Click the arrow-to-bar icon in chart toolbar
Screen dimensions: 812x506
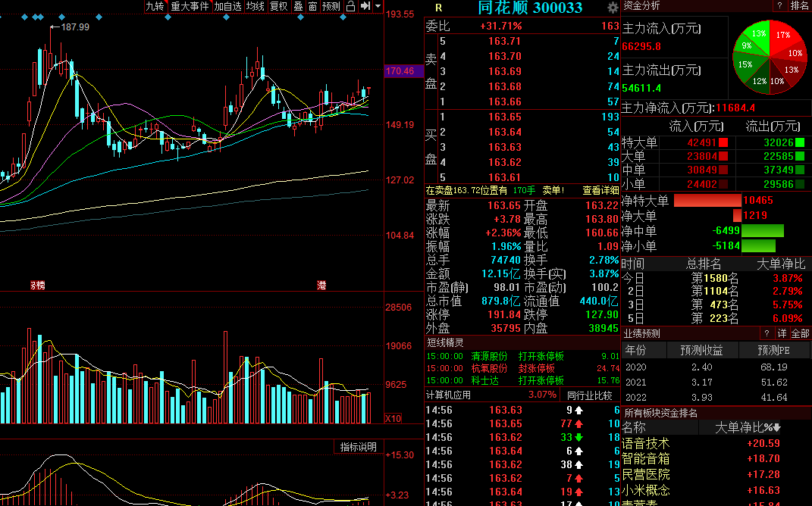pos(365,6)
